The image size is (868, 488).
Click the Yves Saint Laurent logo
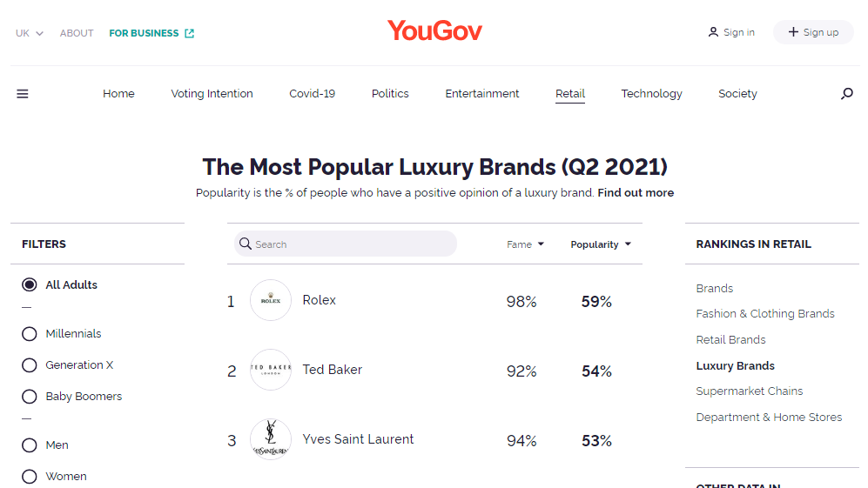pyautogui.click(x=271, y=439)
